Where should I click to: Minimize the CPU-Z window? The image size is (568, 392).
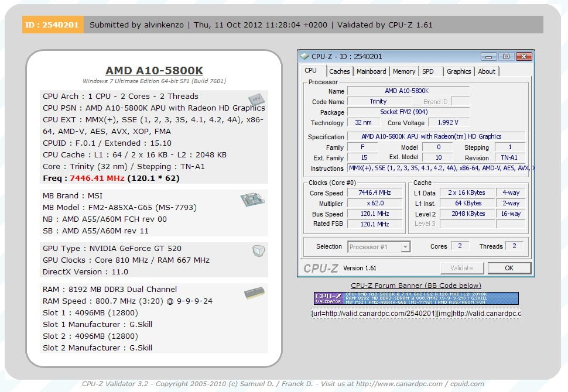pyautogui.click(x=488, y=57)
